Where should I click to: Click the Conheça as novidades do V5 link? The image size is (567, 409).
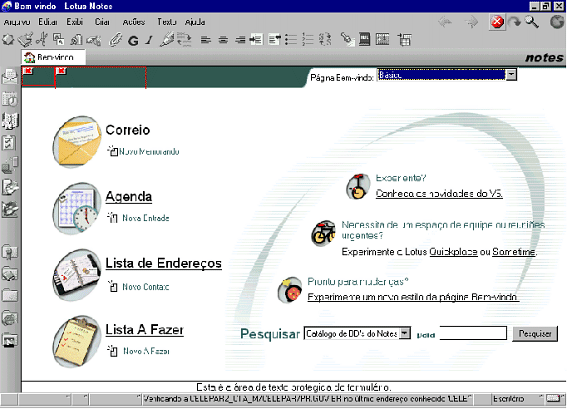point(439,194)
